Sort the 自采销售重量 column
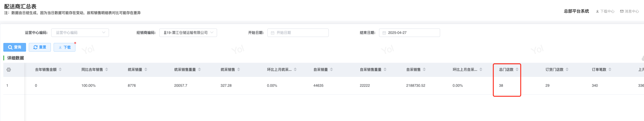644x121 pixels. tap(385, 70)
